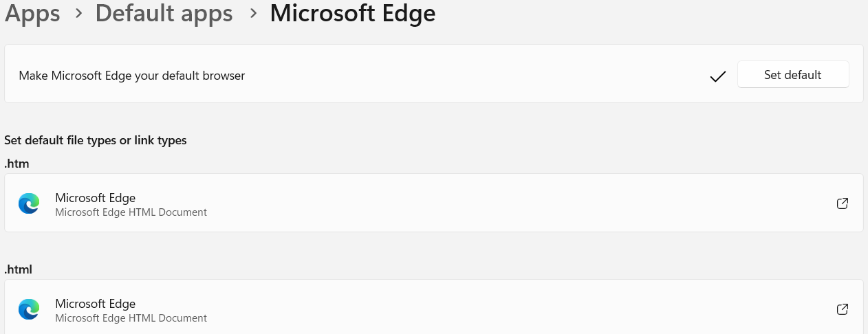Select the Microsoft Edge name under .html
This screenshot has height=334, width=868.
coord(96,304)
